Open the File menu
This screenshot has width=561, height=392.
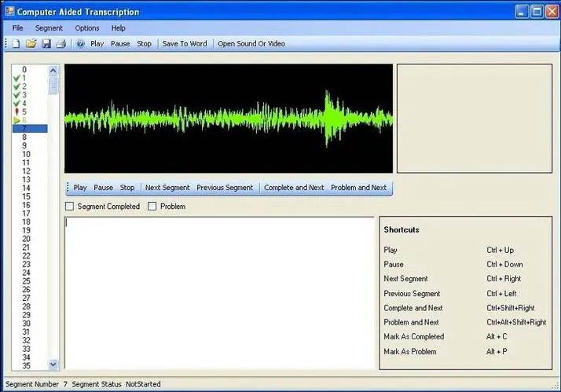[17, 28]
